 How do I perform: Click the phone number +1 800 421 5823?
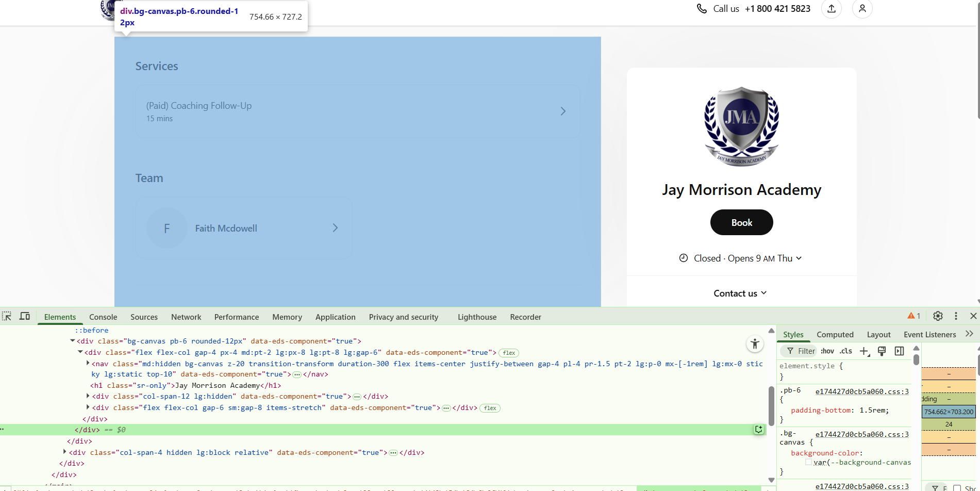click(777, 9)
